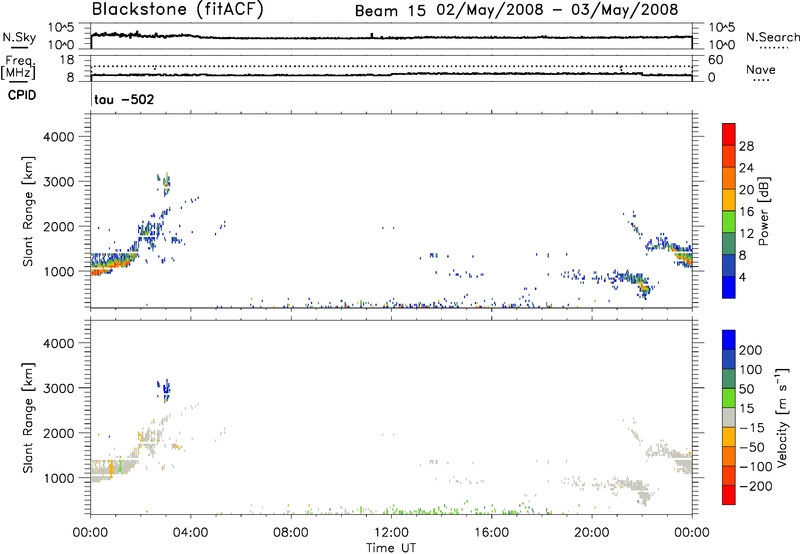Click the frequency trace step near 12:00
The image size is (800, 554).
pyautogui.click(x=392, y=74)
